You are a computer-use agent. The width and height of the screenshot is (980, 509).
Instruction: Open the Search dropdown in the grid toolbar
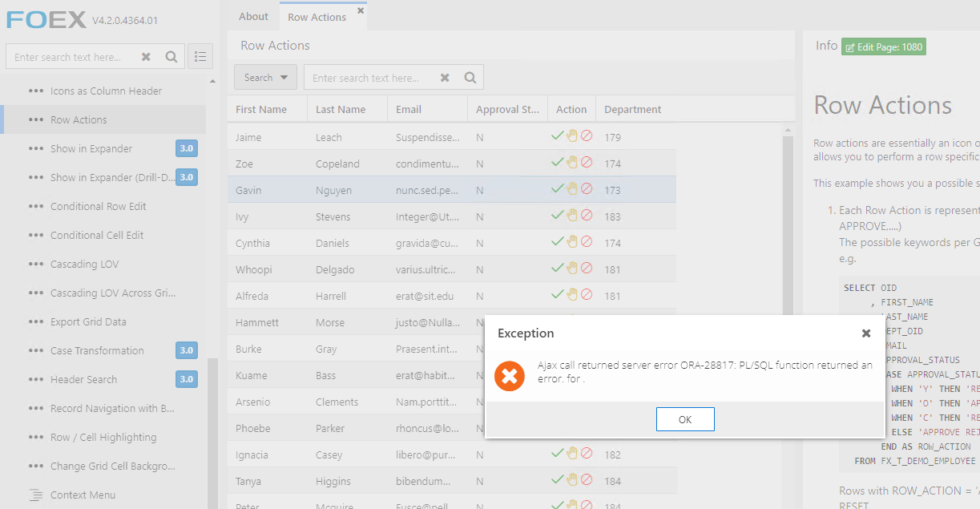265,77
